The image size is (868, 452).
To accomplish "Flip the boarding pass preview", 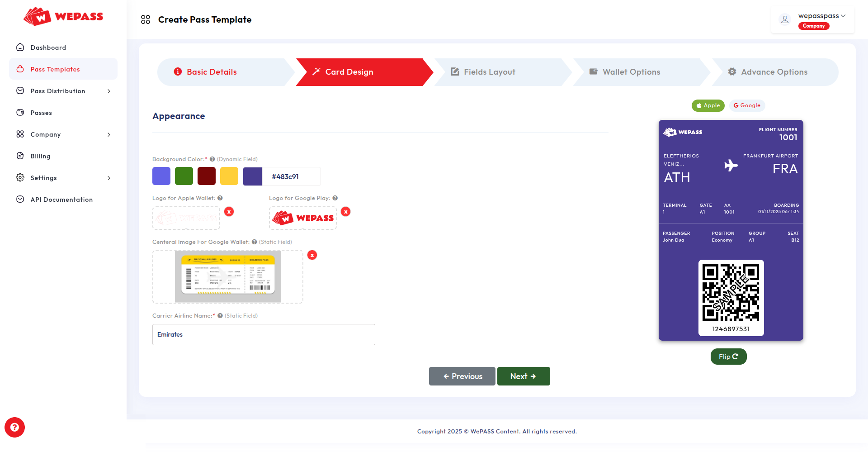I will pyautogui.click(x=728, y=357).
